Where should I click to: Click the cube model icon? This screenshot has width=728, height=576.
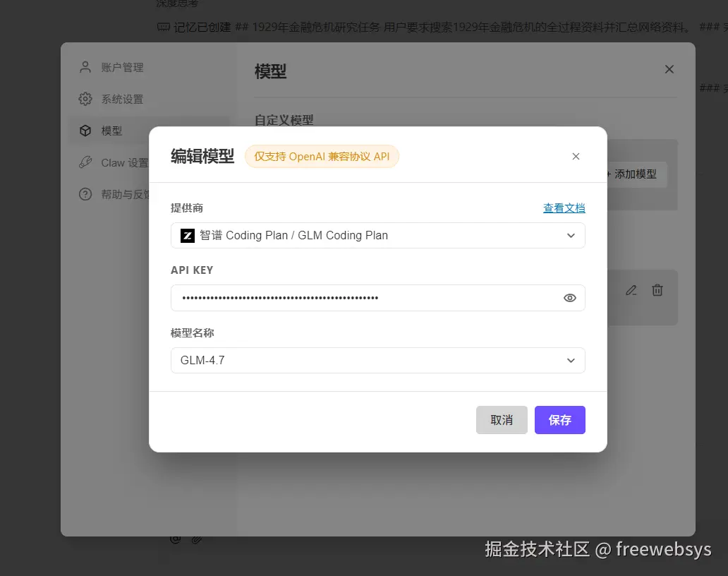tap(85, 131)
